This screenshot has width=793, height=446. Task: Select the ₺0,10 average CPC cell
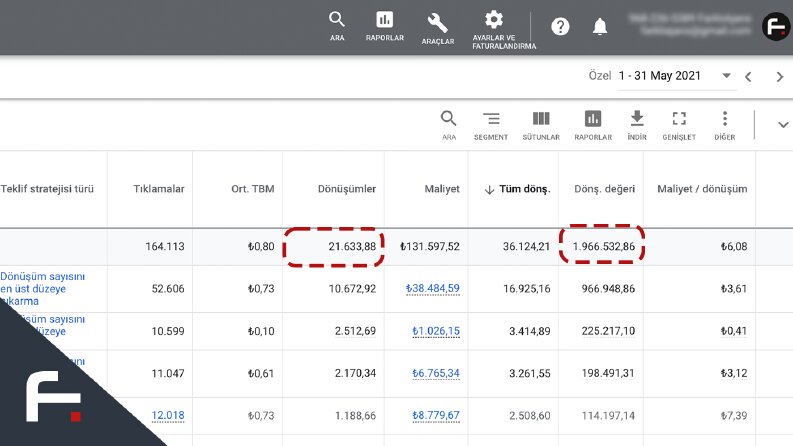click(261, 331)
